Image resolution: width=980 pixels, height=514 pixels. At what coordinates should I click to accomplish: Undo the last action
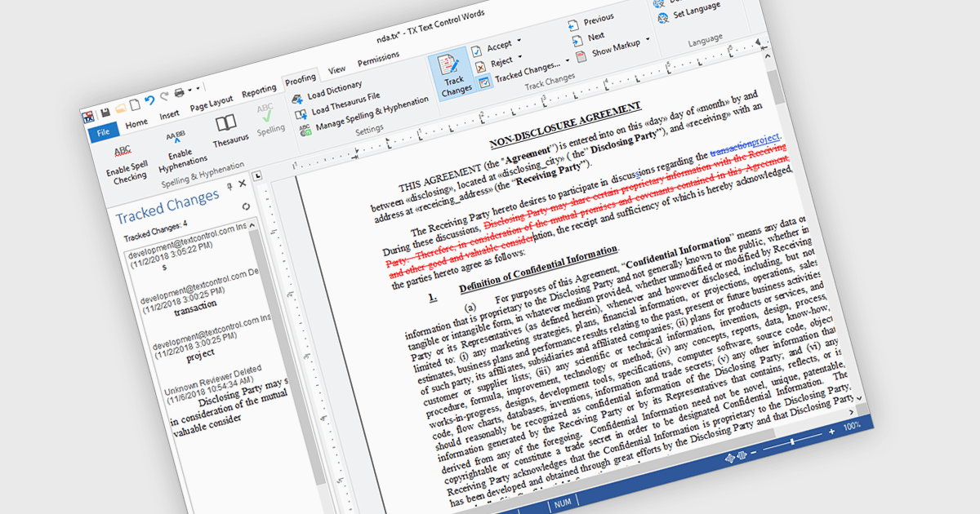[x=149, y=100]
